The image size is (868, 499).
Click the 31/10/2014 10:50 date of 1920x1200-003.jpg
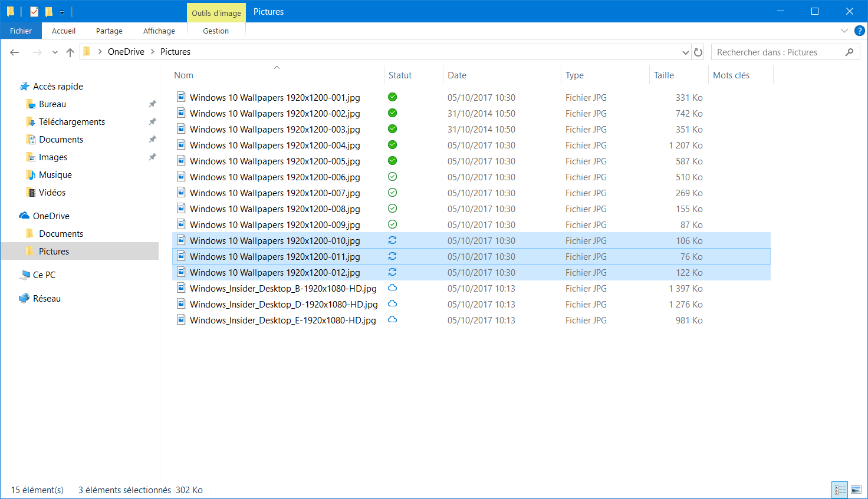tap(481, 130)
